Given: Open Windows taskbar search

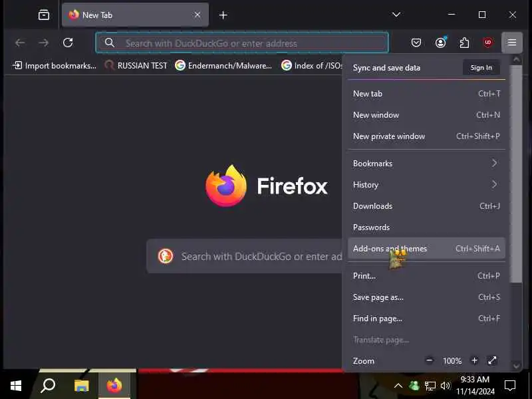Looking at the screenshot, I should pyautogui.click(x=48, y=386).
